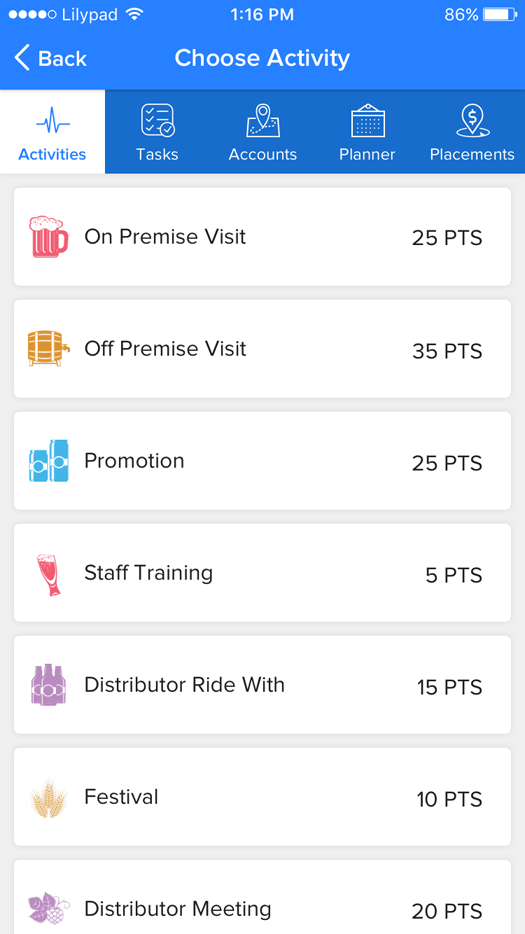
Task: Click the back chevron arrow
Action: [21, 58]
